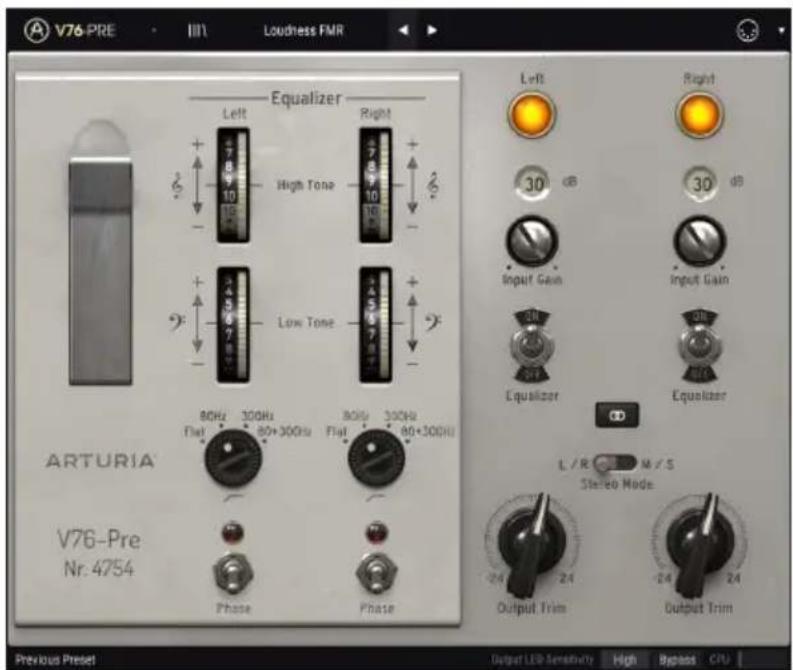Go to next preset arrow
Screen dimensions: 793x670
[431, 30]
